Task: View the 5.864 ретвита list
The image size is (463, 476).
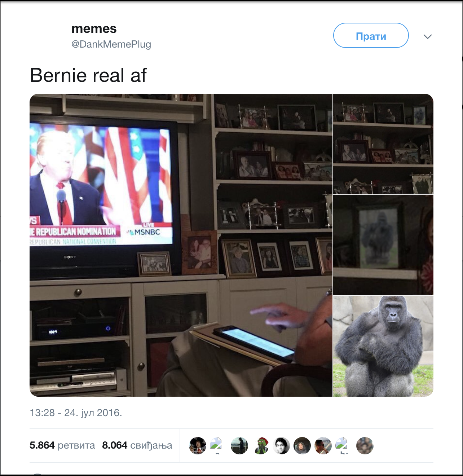Action: tap(62, 445)
